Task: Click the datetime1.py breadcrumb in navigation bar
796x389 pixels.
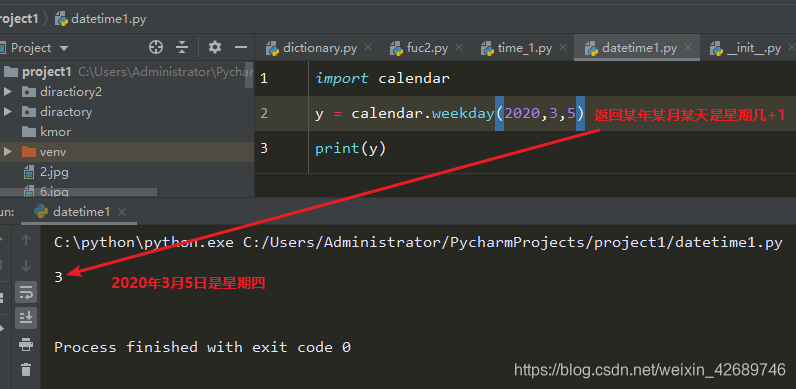Action: [101, 19]
